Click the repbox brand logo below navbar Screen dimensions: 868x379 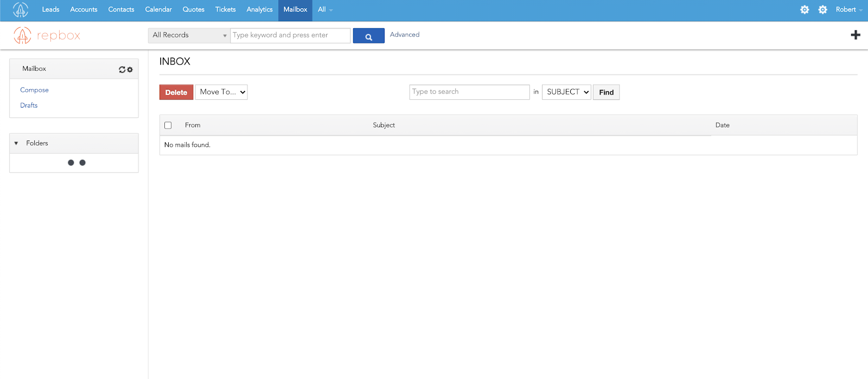coord(47,35)
